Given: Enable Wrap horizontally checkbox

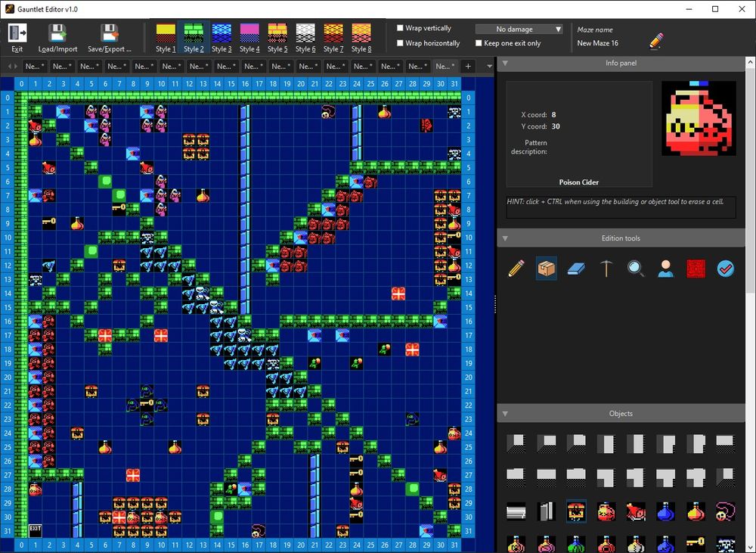Looking at the screenshot, I should pos(400,43).
